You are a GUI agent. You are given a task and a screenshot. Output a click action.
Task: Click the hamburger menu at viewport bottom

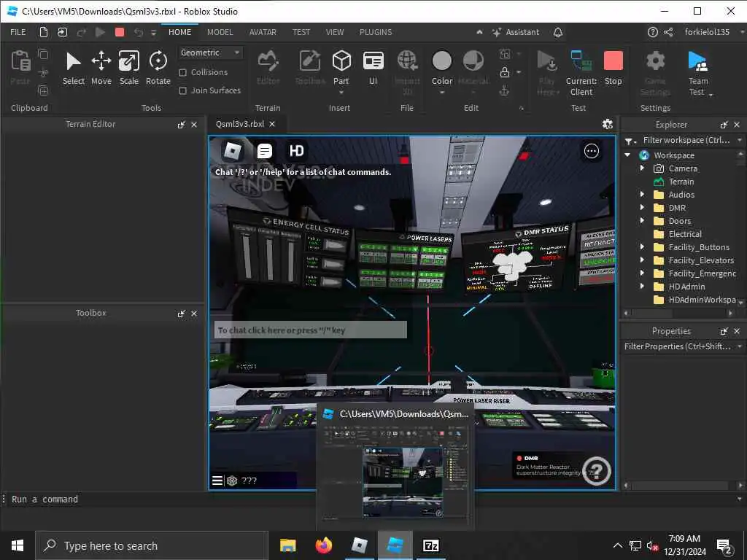(x=217, y=481)
